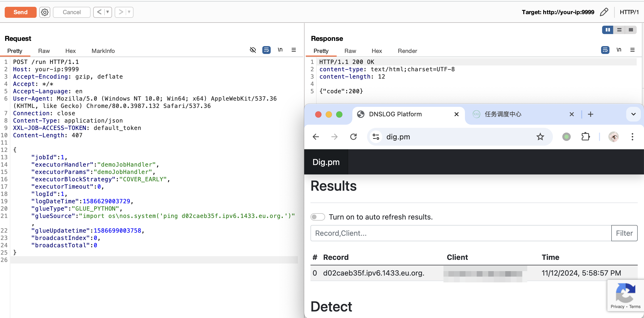This screenshot has width=644, height=318.
Task: Reload the dig.pm page
Action: [353, 136]
